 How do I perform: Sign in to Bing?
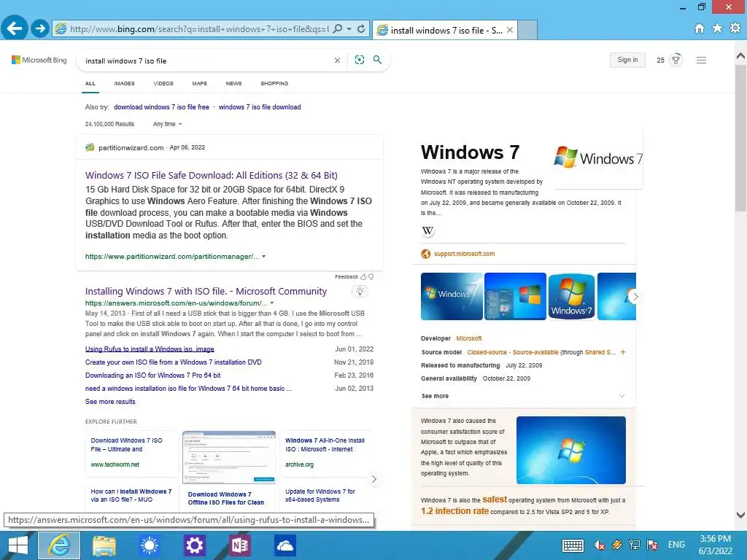(627, 60)
